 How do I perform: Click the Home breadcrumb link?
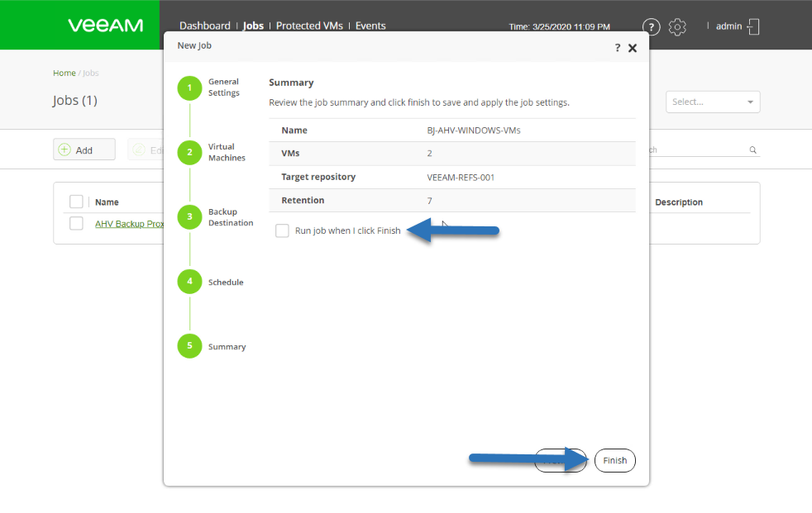pos(64,73)
